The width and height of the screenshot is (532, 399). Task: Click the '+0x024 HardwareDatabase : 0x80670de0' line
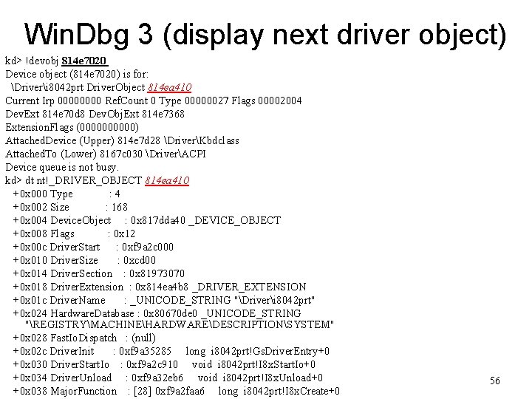click(x=157, y=313)
